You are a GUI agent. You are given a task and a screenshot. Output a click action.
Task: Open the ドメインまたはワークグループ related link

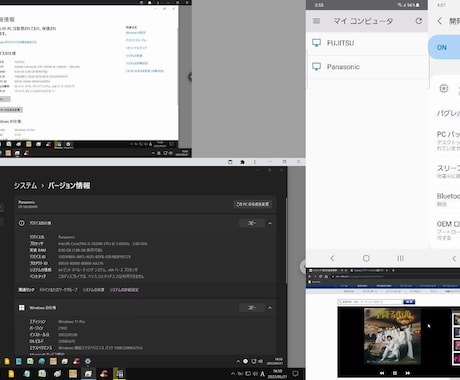pos(58,290)
